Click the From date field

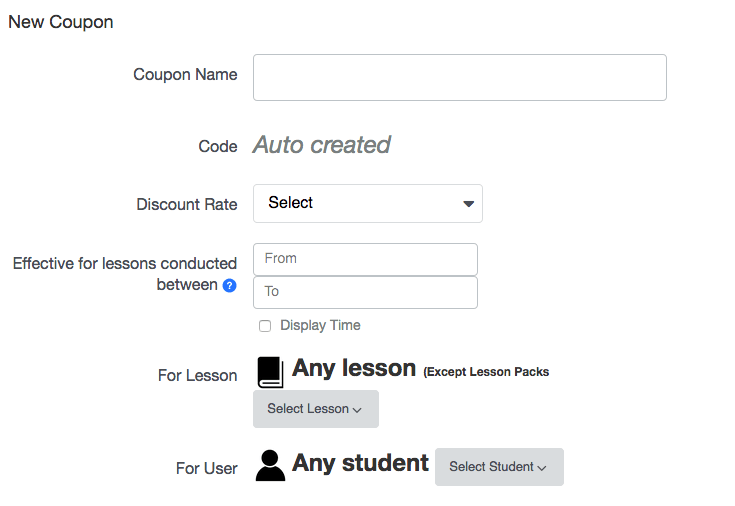(365, 259)
